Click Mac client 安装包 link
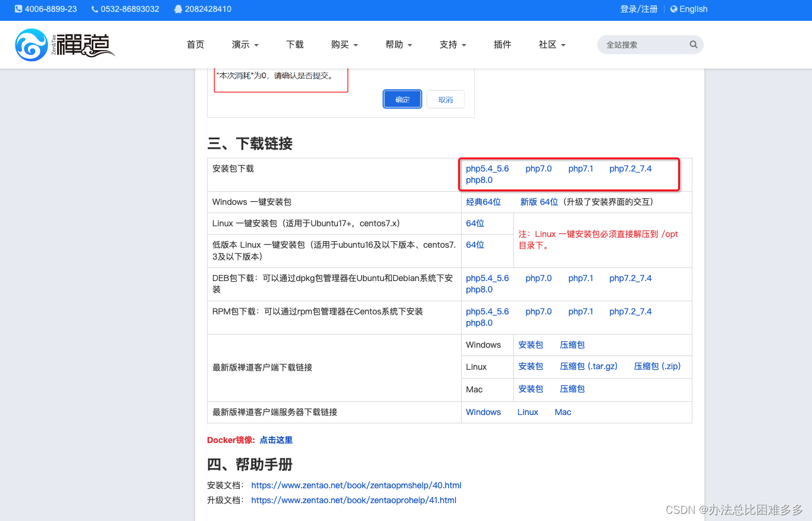 point(531,389)
